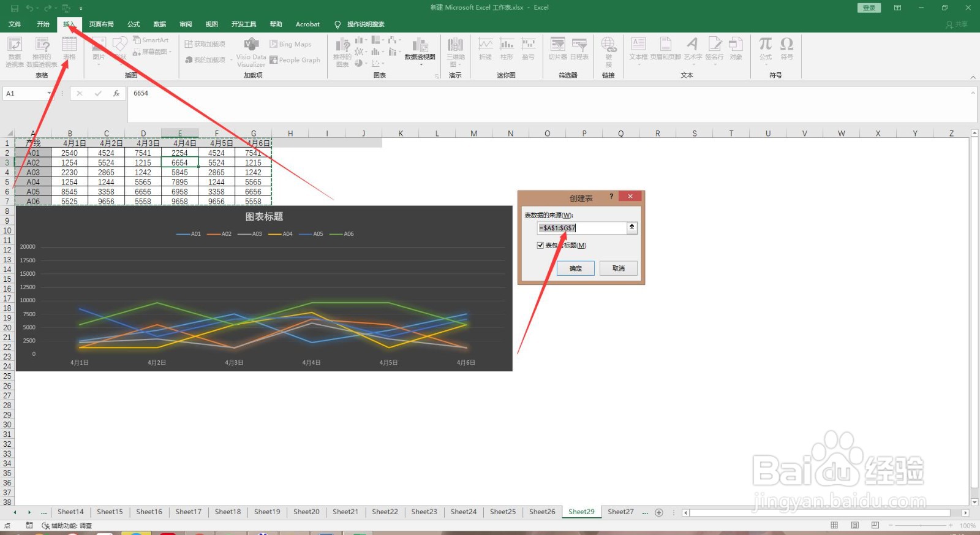This screenshot has height=535, width=980.
Task: Click the Table (表格) icon in ribbon
Action: point(69,49)
